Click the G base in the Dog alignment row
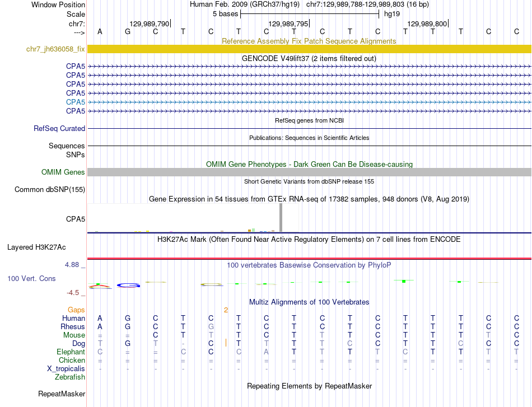Viewport: 532px width, 407px height. point(128,344)
